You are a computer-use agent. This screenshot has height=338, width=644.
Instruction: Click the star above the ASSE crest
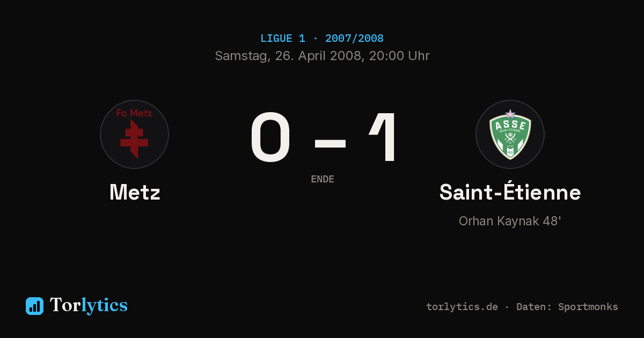(510, 114)
